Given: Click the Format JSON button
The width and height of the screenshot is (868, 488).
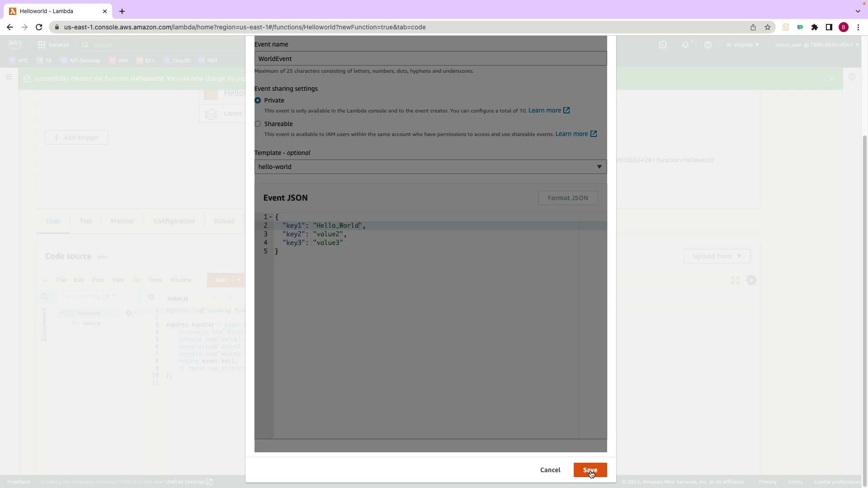Looking at the screenshot, I should 567,198.
